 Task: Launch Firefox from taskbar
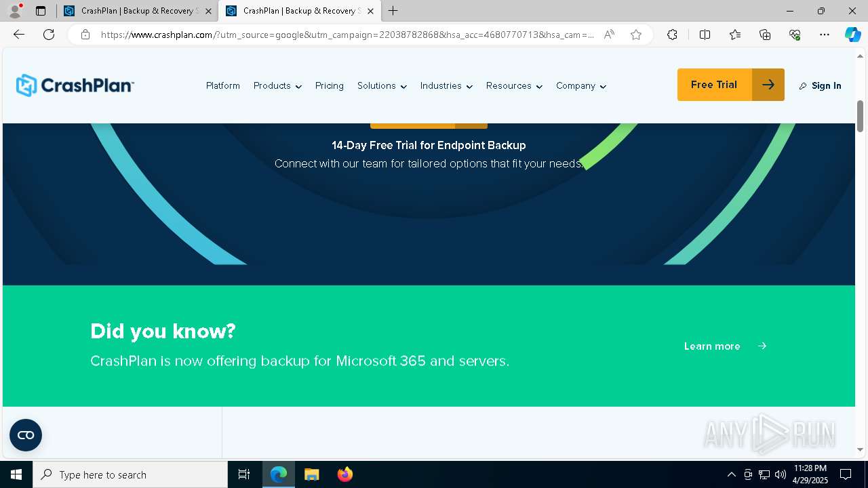pos(345,474)
